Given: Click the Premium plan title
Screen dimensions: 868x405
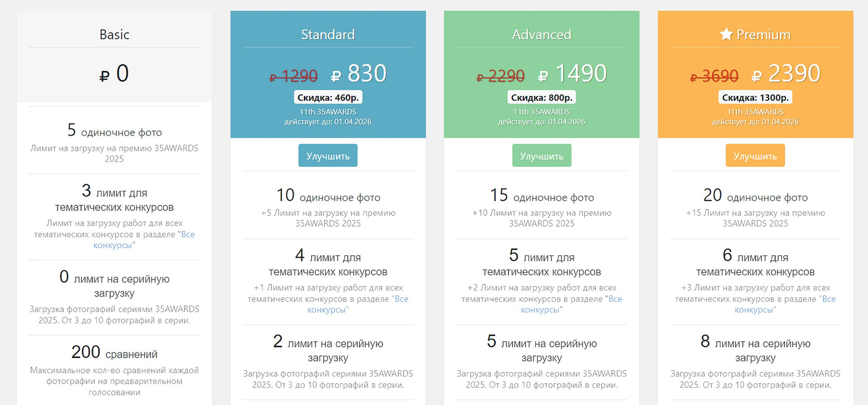Looking at the screenshot, I should [x=763, y=34].
